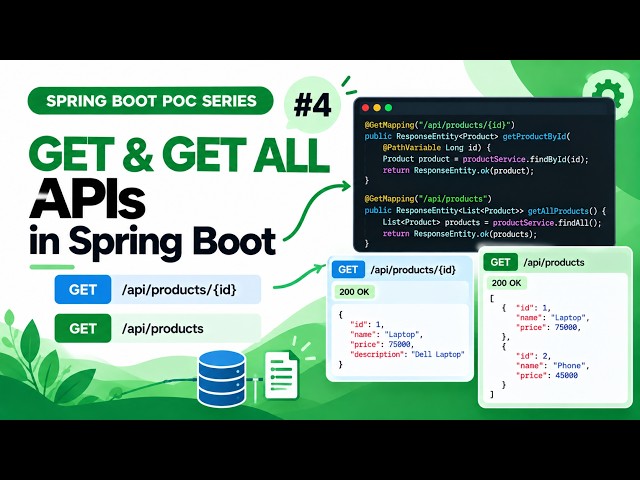Click "name": "Phone" in the products list response
This screenshot has height=480, width=640.
[x=552, y=366]
